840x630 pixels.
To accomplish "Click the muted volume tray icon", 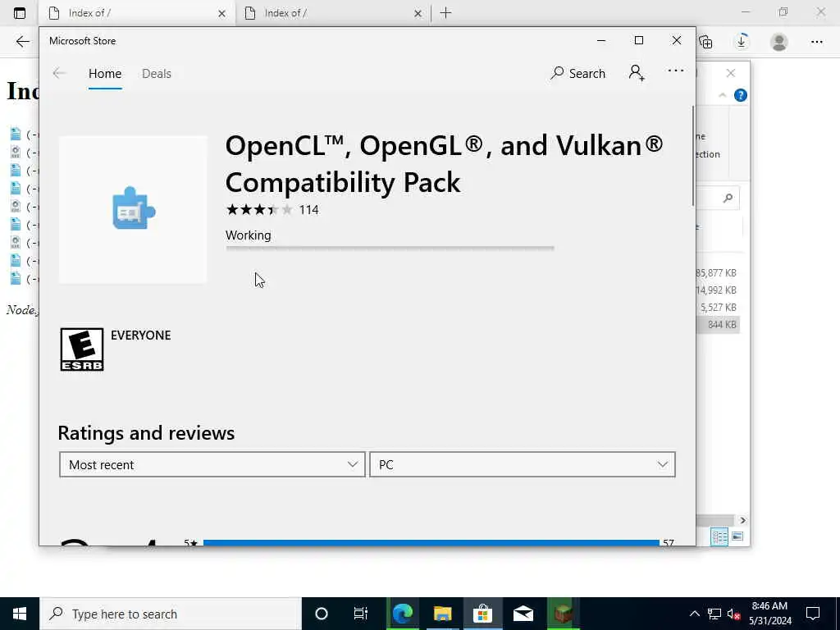I will pos(734,614).
